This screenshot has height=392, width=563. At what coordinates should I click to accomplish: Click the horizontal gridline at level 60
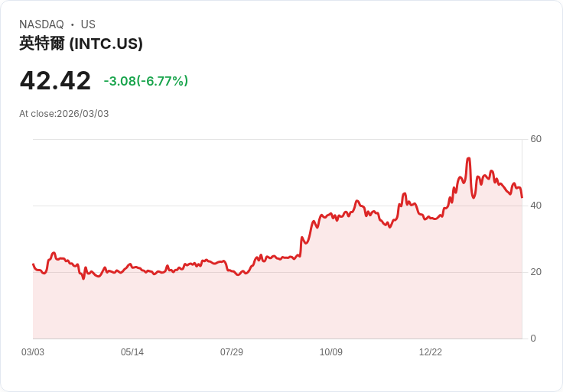pyautogui.click(x=275, y=139)
